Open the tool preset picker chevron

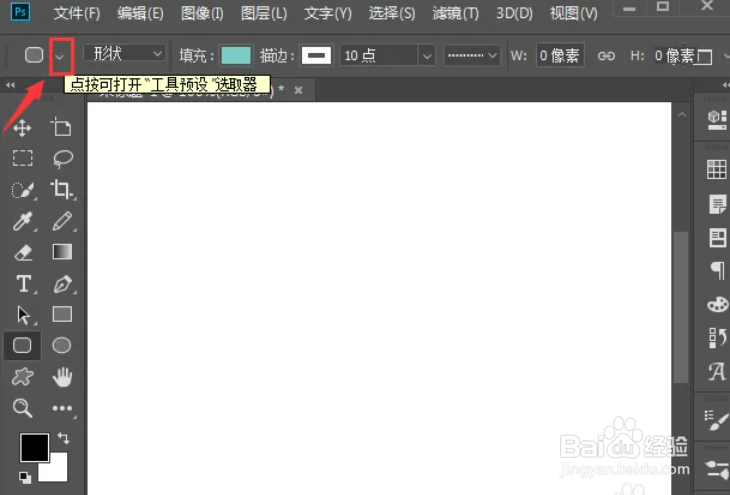coord(60,57)
